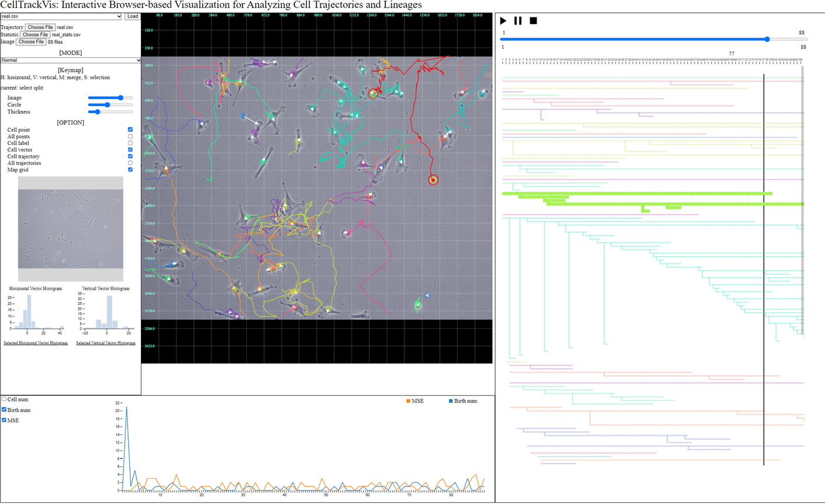825x504 pixels.
Task: Open Selected Horizontal Vector Histogram link
Action: point(36,343)
